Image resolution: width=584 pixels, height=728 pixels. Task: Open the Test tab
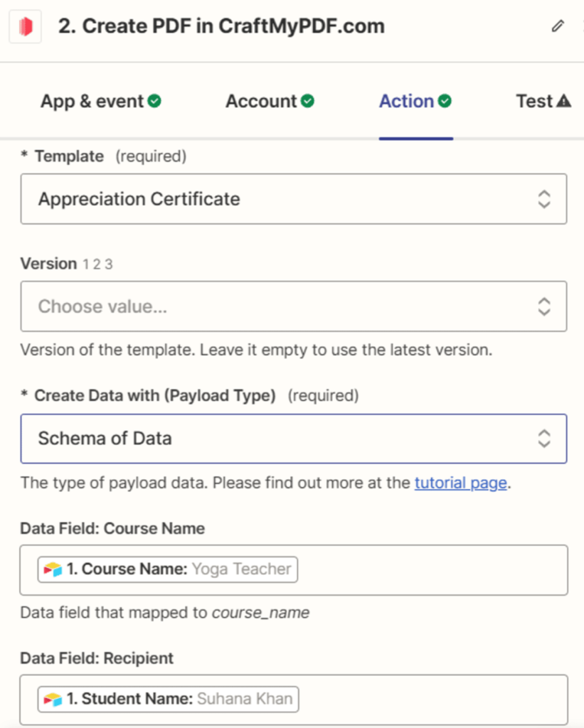(543, 101)
